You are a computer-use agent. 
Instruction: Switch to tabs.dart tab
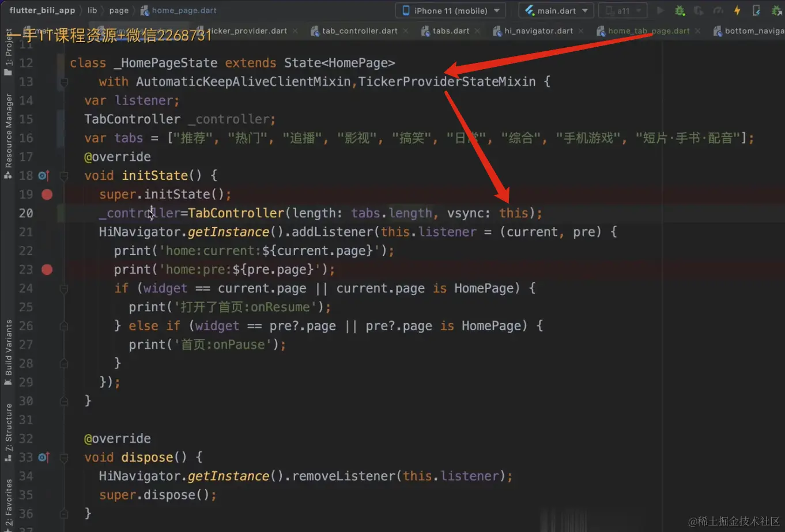[x=451, y=31]
